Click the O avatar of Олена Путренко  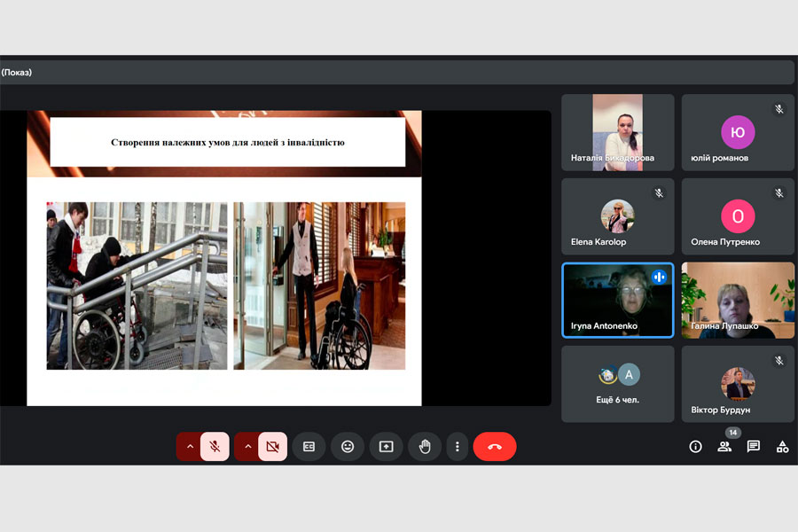pyautogui.click(x=738, y=215)
